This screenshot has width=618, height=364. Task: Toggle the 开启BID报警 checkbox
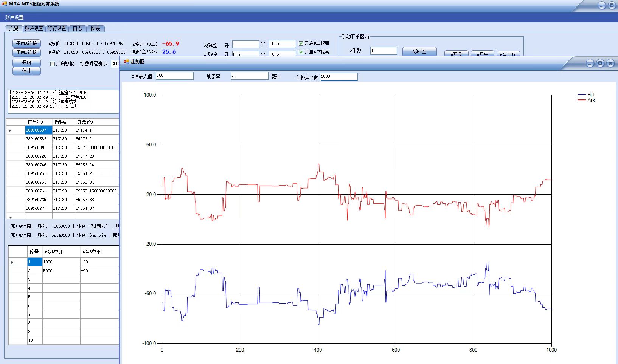coord(301,43)
